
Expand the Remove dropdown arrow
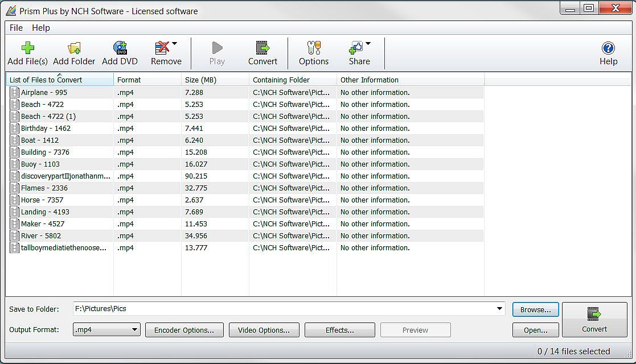coord(175,44)
